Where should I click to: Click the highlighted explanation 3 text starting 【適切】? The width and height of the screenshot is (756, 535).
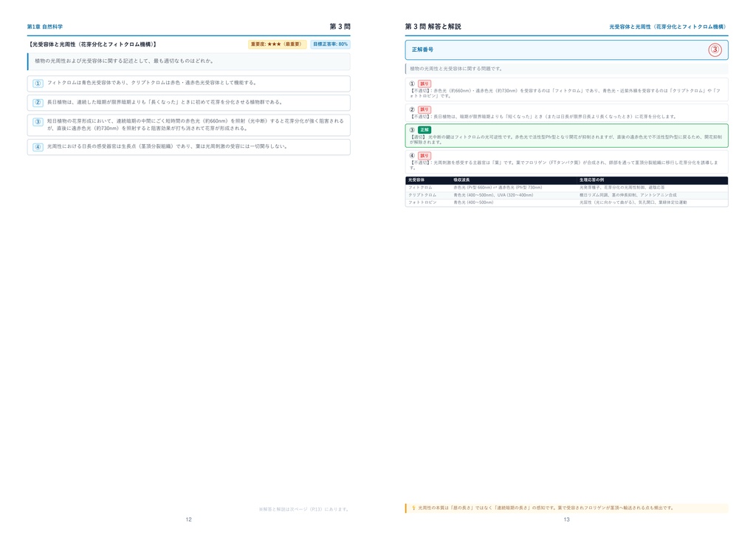pos(566,140)
